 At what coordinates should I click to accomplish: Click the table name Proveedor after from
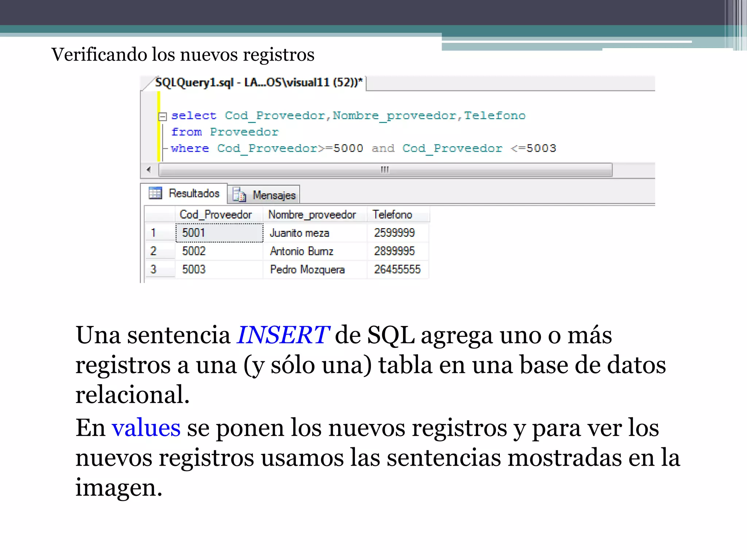244,132
